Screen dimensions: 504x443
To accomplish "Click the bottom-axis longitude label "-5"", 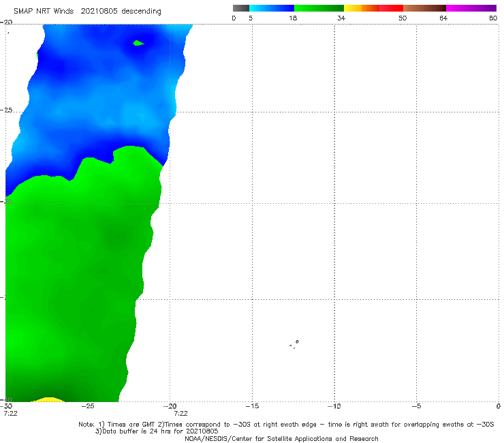I will click(416, 406).
